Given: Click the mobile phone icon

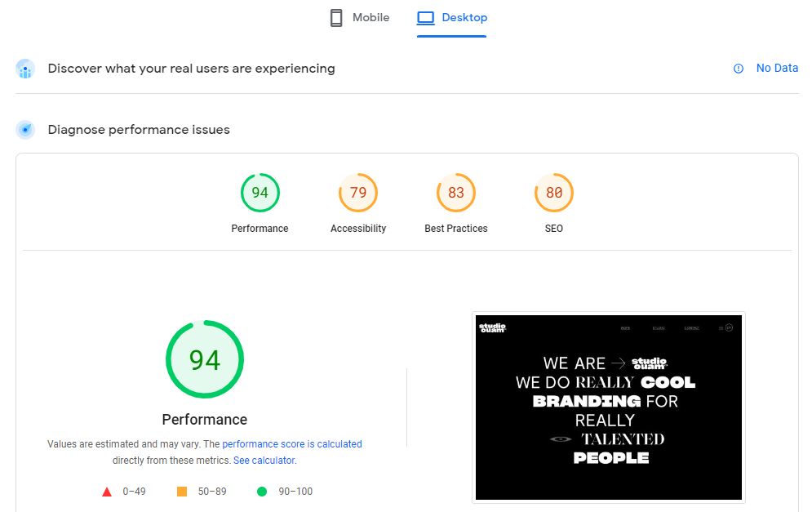Looking at the screenshot, I should point(336,16).
